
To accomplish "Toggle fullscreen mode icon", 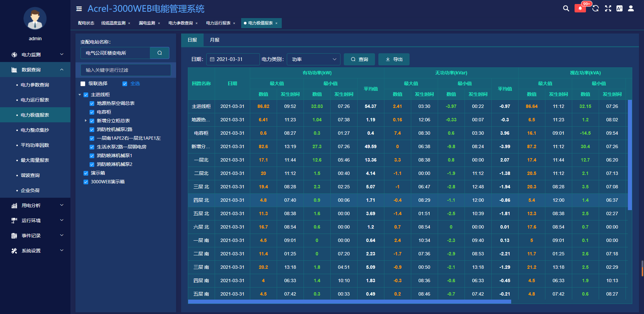I will pyautogui.click(x=608, y=8).
